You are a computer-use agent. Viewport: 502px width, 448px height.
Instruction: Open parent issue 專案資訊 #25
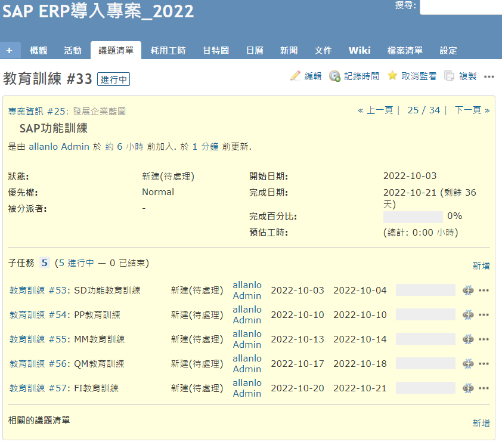point(38,112)
